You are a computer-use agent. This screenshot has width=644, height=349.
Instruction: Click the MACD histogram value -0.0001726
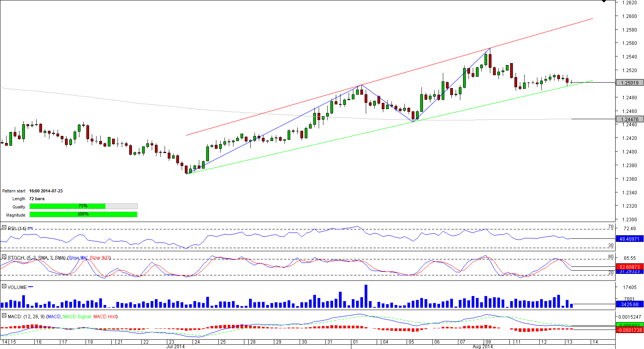(630, 330)
